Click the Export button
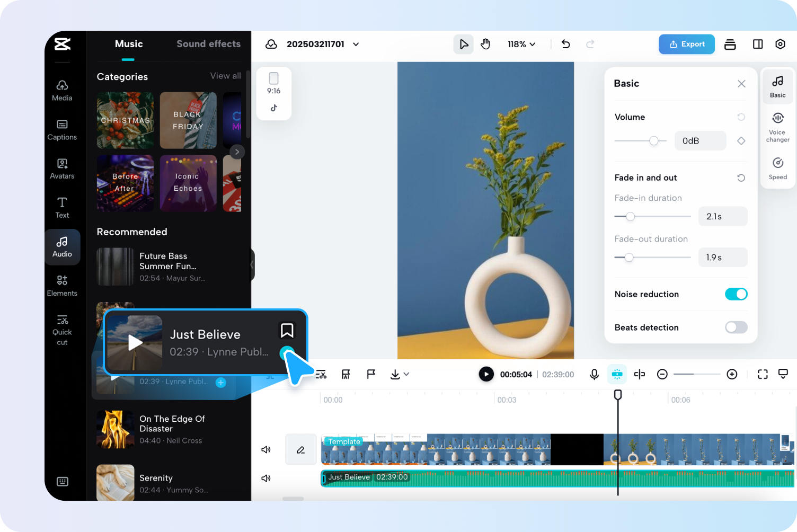 click(687, 44)
